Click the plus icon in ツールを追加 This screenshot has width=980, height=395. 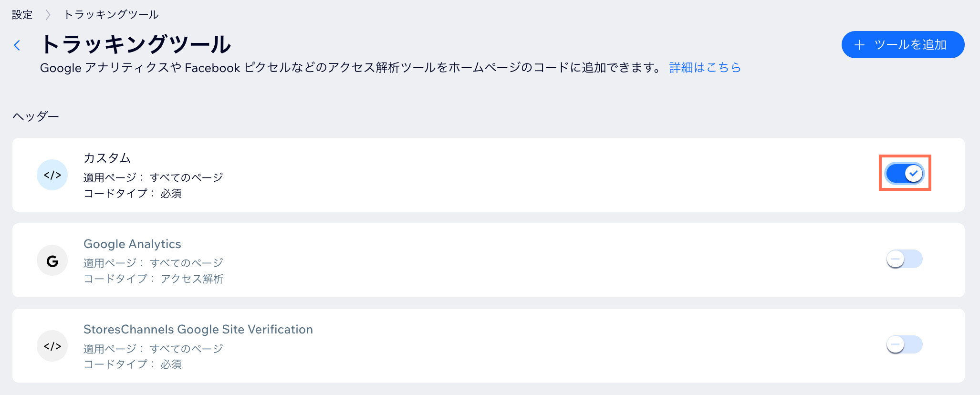pos(859,45)
